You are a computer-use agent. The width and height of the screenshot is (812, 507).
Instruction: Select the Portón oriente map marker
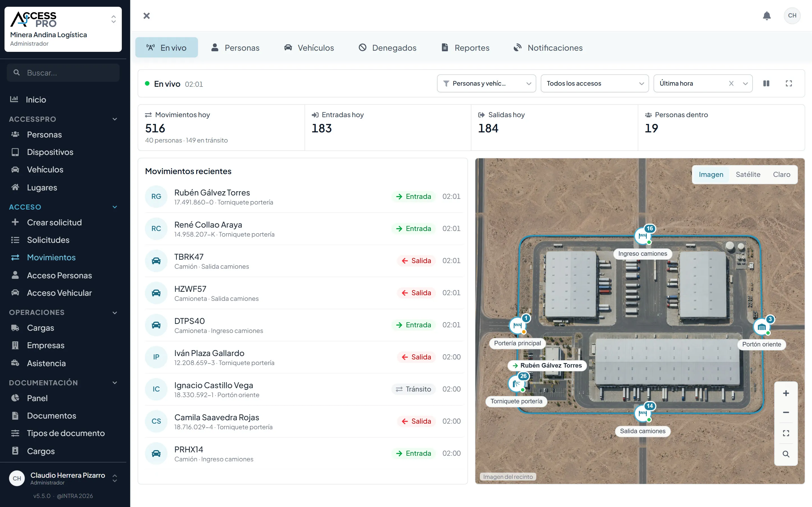pyautogui.click(x=762, y=327)
